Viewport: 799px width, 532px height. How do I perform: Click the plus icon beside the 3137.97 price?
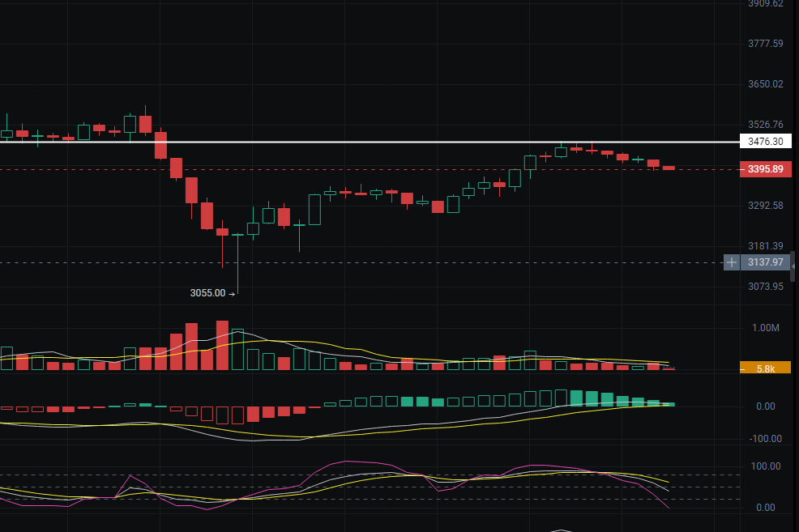(x=732, y=262)
